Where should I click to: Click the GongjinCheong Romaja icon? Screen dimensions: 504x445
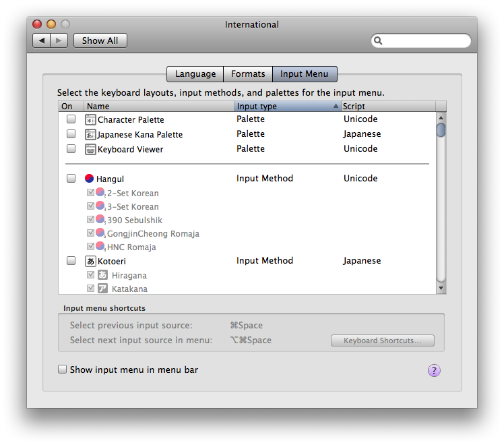[100, 233]
